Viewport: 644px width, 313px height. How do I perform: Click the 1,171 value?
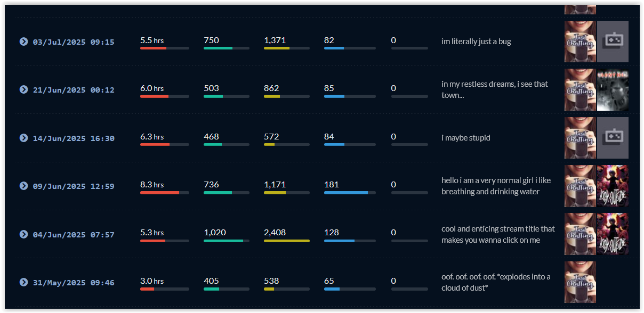pyautogui.click(x=275, y=185)
